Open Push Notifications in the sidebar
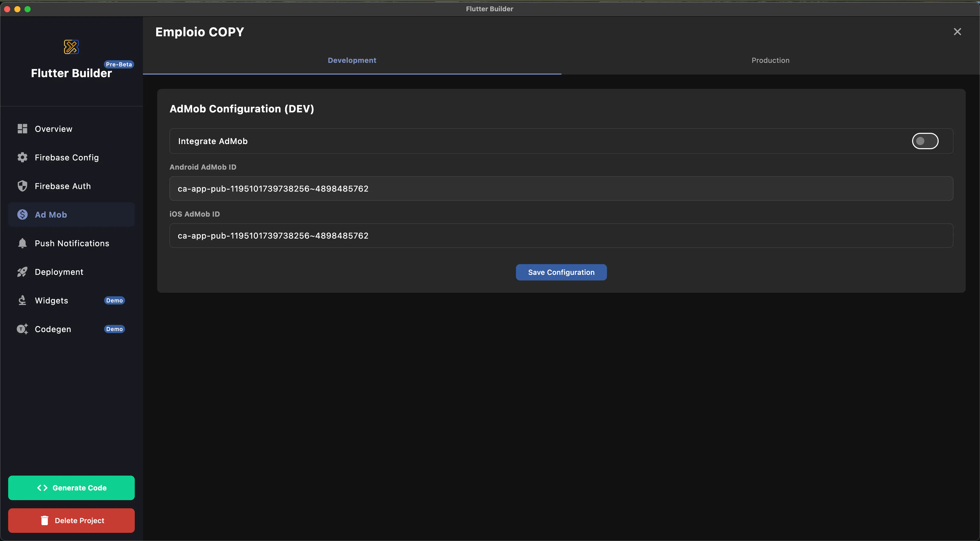Screen dimensions: 980x541 click(71, 243)
